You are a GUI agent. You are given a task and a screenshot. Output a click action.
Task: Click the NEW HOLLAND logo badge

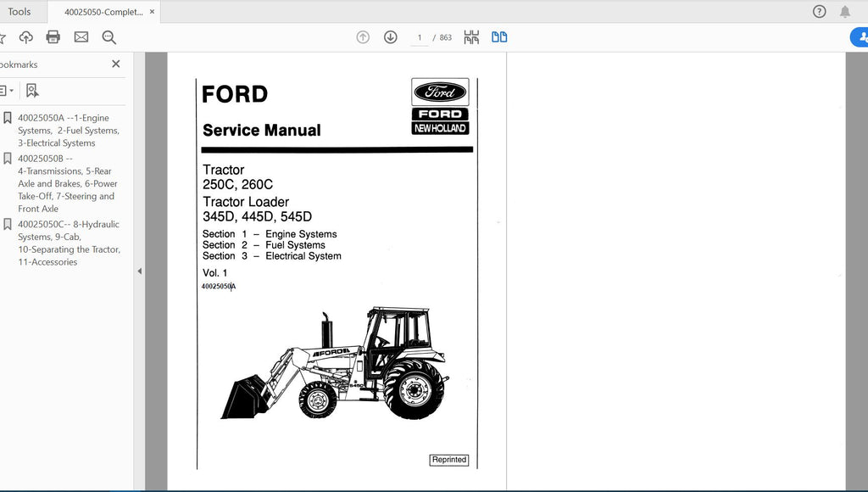pos(440,128)
